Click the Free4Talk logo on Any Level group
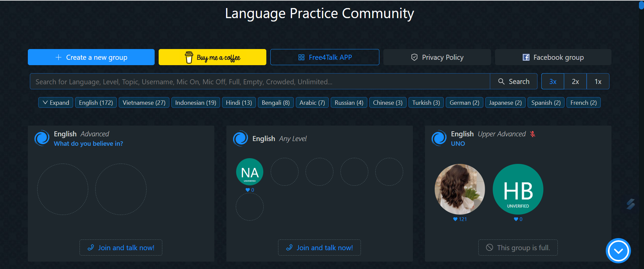 coord(240,138)
